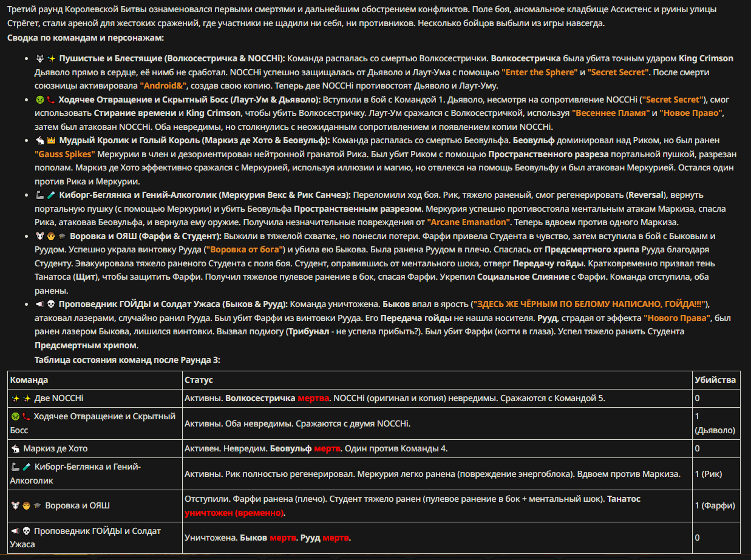Screen dimensions: 751x560
Task: Click the red мертв after Быков in the table
Action: tap(282, 538)
